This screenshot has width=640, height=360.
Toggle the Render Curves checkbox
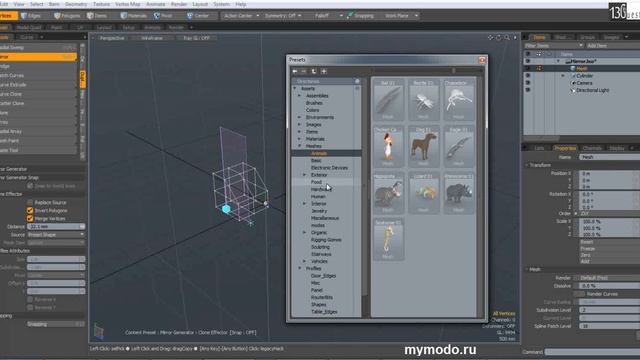pyautogui.click(x=579, y=294)
